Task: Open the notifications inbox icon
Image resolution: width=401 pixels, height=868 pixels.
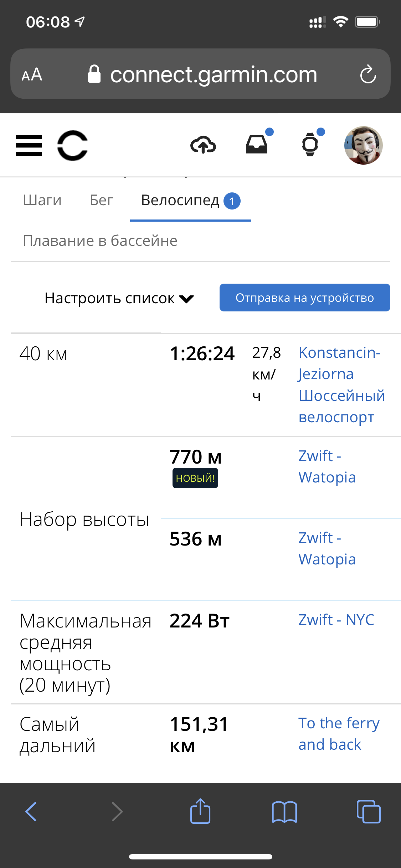Action: (x=257, y=145)
